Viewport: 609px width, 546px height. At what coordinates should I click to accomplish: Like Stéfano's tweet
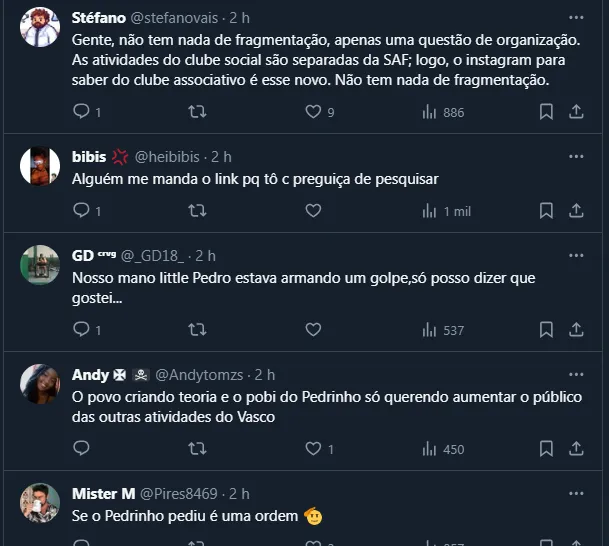pos(313,112)
